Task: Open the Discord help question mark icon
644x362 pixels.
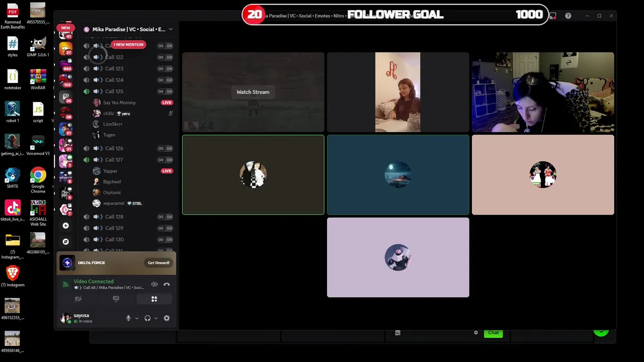Action: (568, 16)
